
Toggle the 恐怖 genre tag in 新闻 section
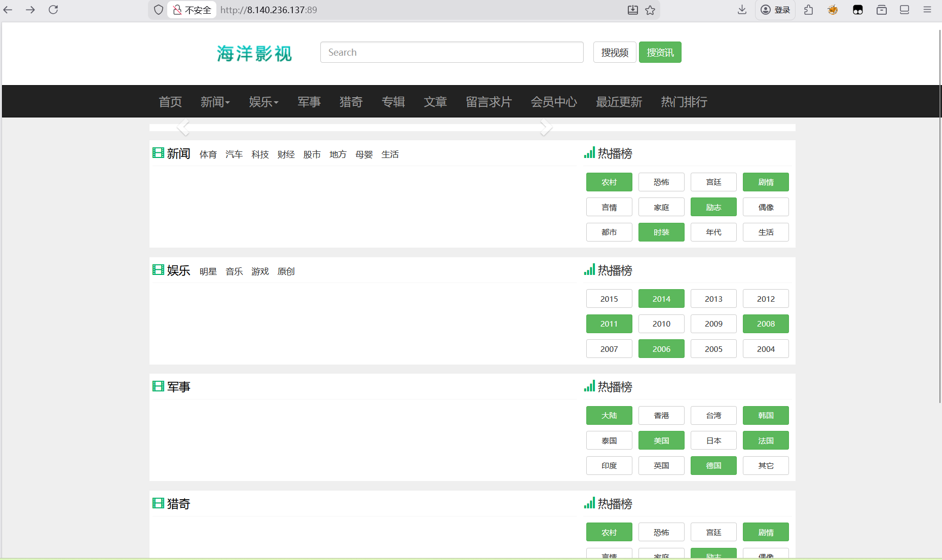661,182
